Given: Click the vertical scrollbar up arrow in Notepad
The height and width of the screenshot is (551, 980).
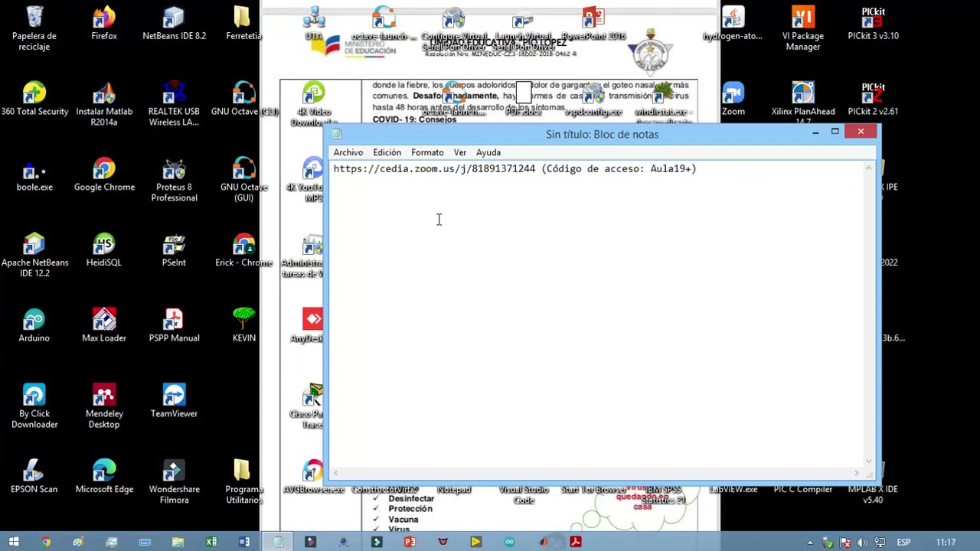Looking at the screenshot, I should point(868,168).
